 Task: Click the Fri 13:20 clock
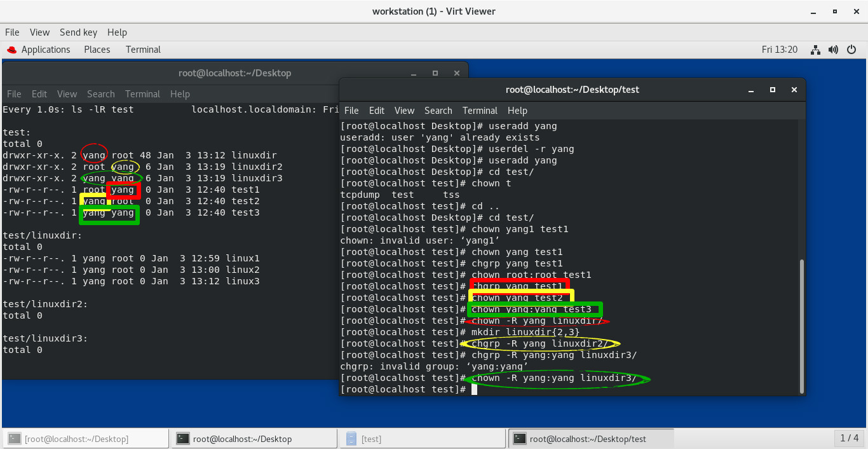[x=780, y=50]
